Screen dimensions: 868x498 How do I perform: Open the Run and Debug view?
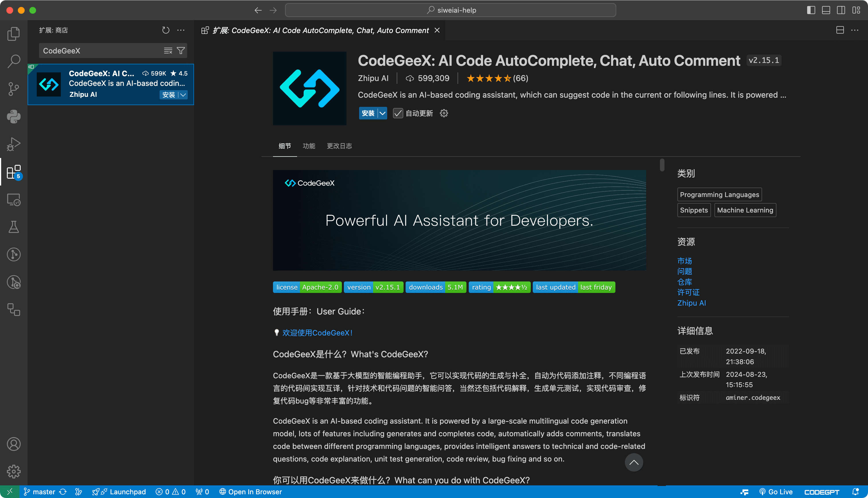tap(14, 144)
